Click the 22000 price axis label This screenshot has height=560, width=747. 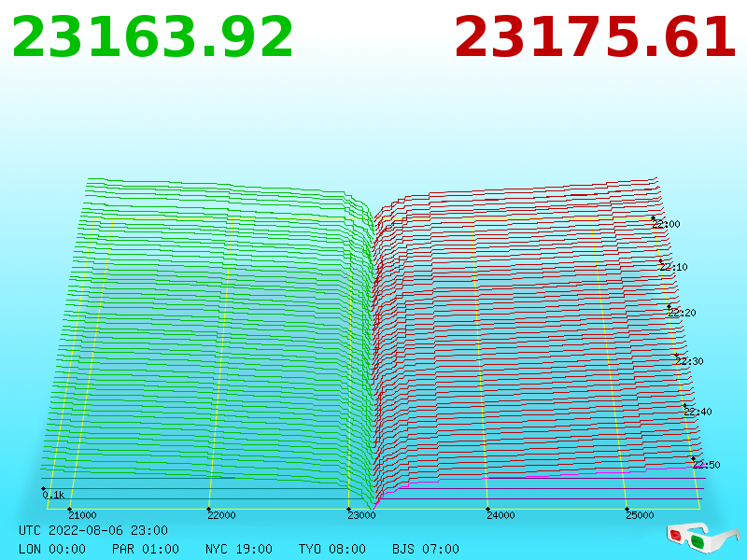coord(221,515)
